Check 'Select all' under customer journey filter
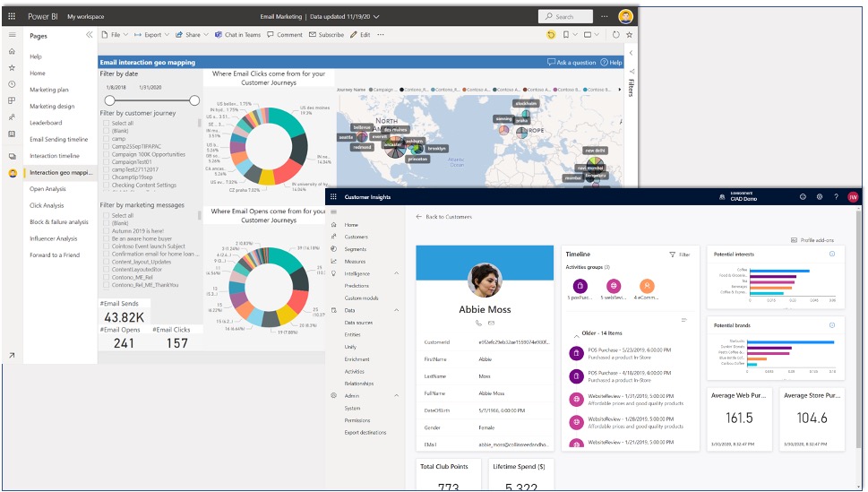Image resolution: width=868 pixels, height=492 pixels. tap(106, 124)
